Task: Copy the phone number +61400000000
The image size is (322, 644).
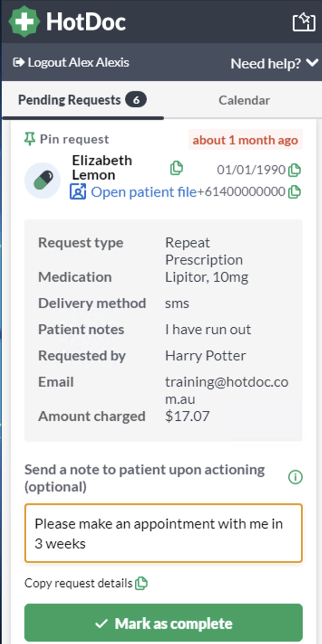Action: 294,192
